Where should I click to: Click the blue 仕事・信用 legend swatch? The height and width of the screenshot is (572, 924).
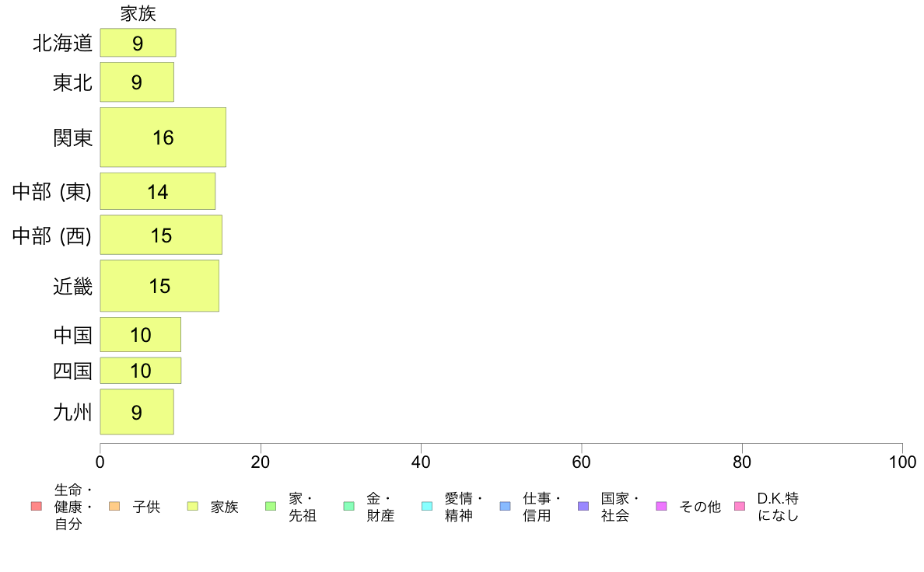click(x=505, y=506)
